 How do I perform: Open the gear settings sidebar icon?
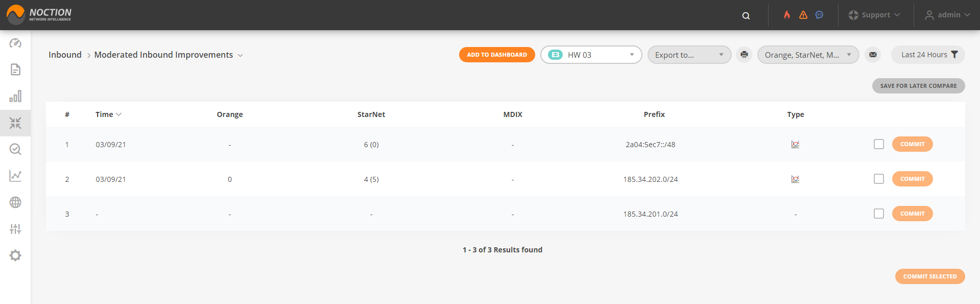point(15,255)
